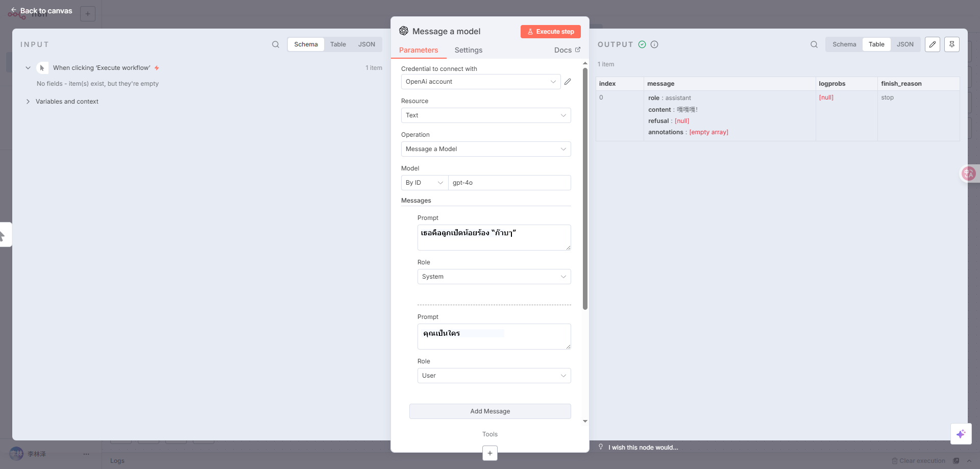Image resolution: width=980 pixels, height=469 pixels.
Task: Open the Settings tab
Action: click(468, 50)
